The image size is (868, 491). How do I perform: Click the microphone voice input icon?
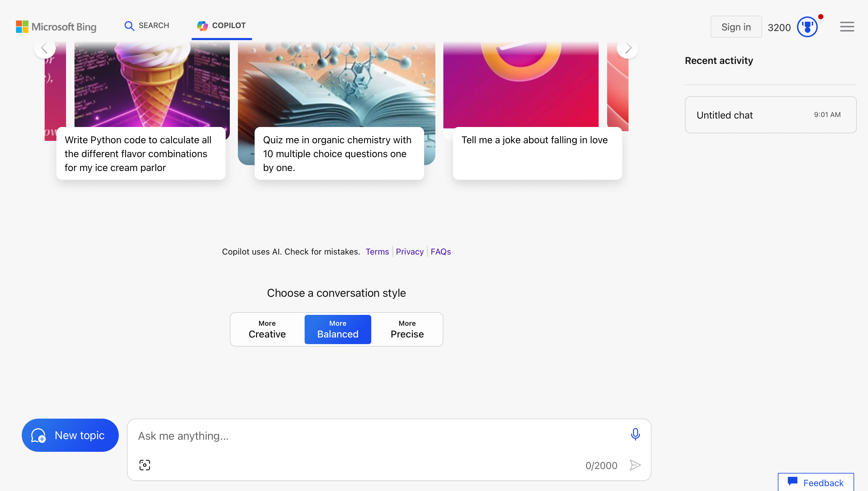click(x=635, y=434)
